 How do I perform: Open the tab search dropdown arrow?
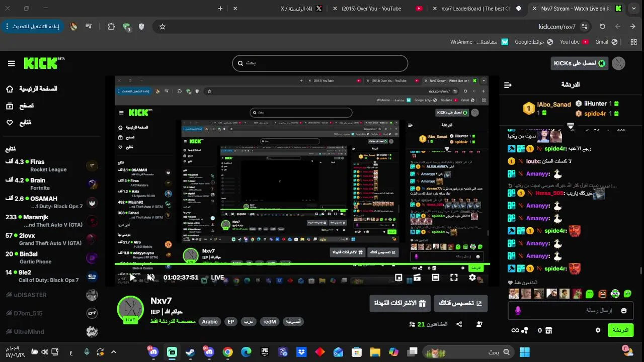click(635, 9)
